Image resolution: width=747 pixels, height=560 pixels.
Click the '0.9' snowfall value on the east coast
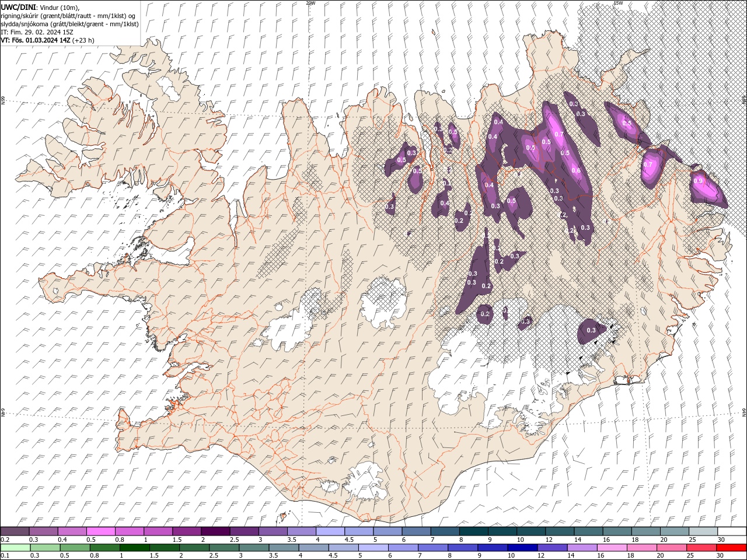coord(699,181)
